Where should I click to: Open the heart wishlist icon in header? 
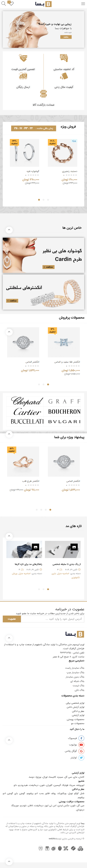(11, 4)
